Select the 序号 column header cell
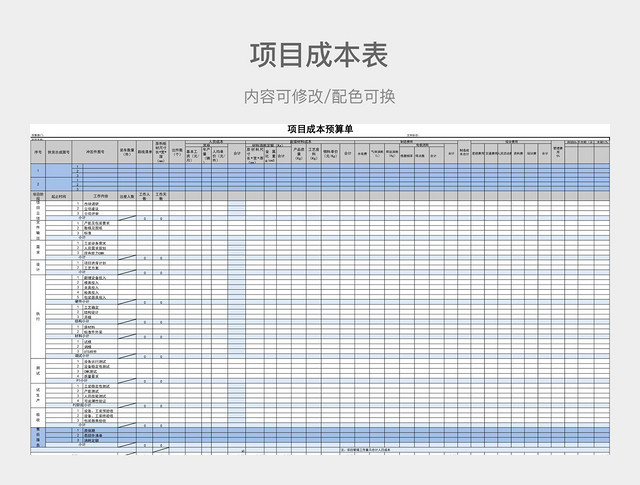 pos(38,152)
